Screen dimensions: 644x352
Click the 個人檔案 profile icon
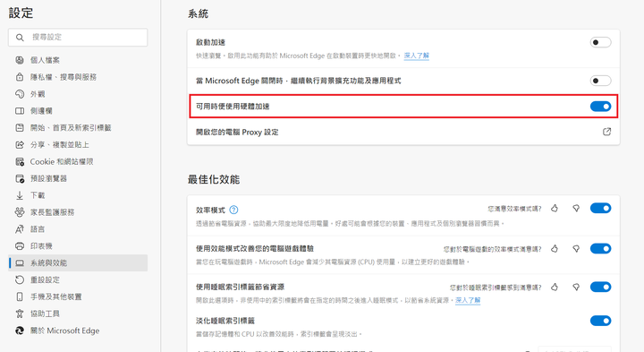click(x=20, y=60)
